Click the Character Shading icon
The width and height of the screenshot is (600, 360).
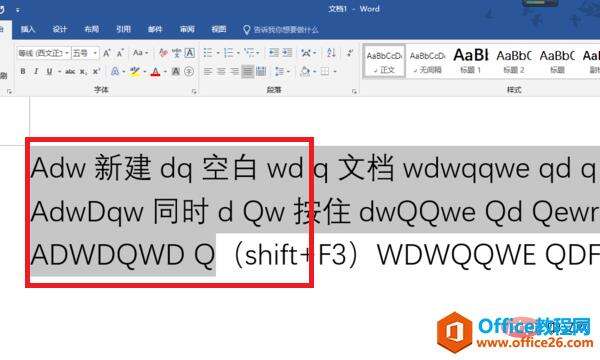[x=176, y=71]
